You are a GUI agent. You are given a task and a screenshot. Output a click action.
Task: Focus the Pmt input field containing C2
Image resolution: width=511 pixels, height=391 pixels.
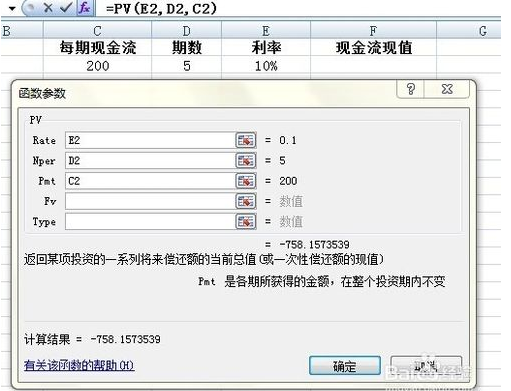coord(150,181)
